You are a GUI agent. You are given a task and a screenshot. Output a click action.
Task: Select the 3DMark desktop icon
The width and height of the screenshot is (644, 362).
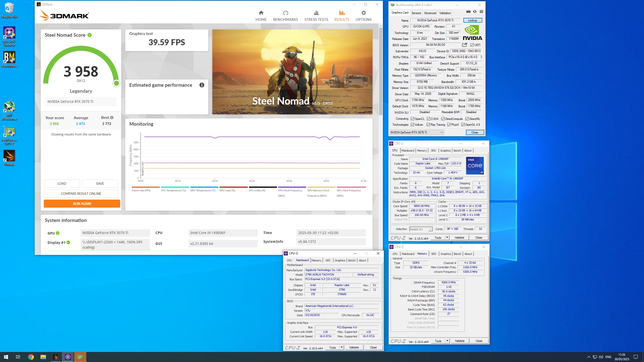[9, 158]
